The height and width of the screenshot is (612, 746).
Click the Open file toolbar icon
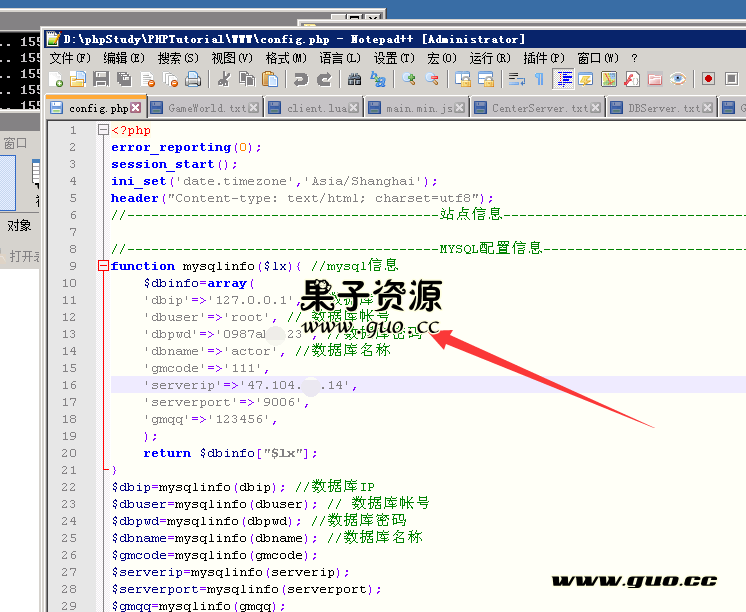click(78, 79)
